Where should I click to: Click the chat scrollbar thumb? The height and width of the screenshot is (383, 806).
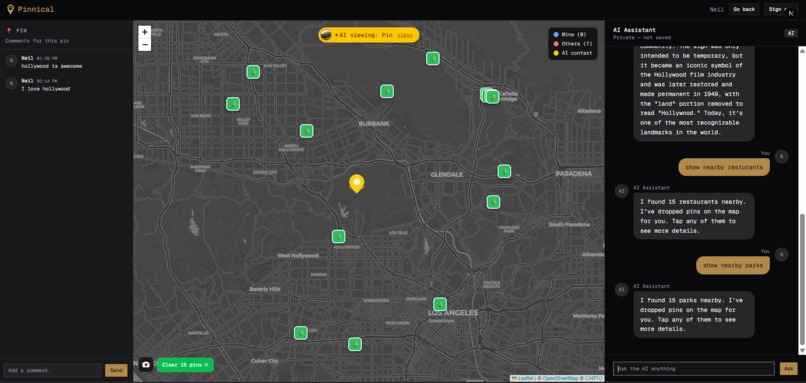pyautogui.click(x=802, y=279)
